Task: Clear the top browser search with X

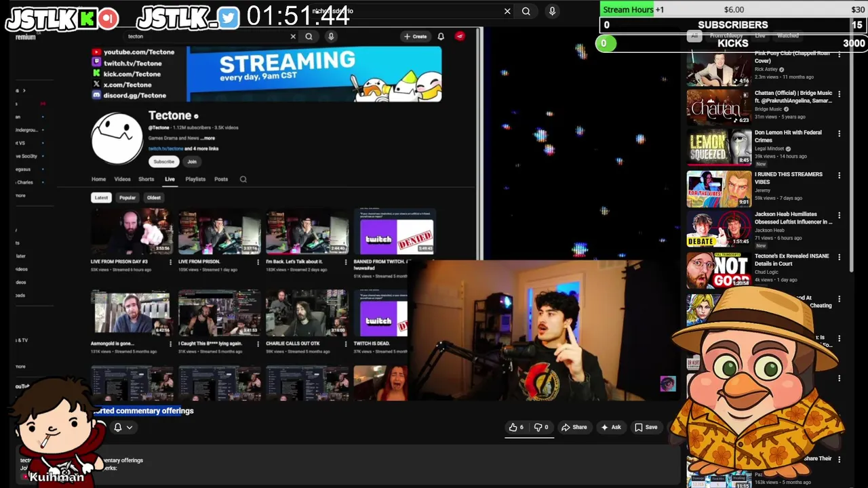Action: [507, 11]
